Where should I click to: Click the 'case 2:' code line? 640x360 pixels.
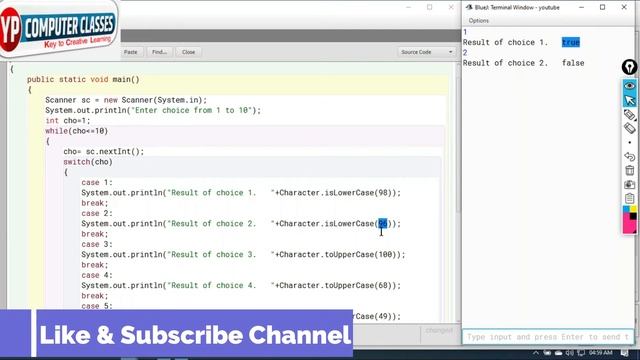(x=97, y=213)
